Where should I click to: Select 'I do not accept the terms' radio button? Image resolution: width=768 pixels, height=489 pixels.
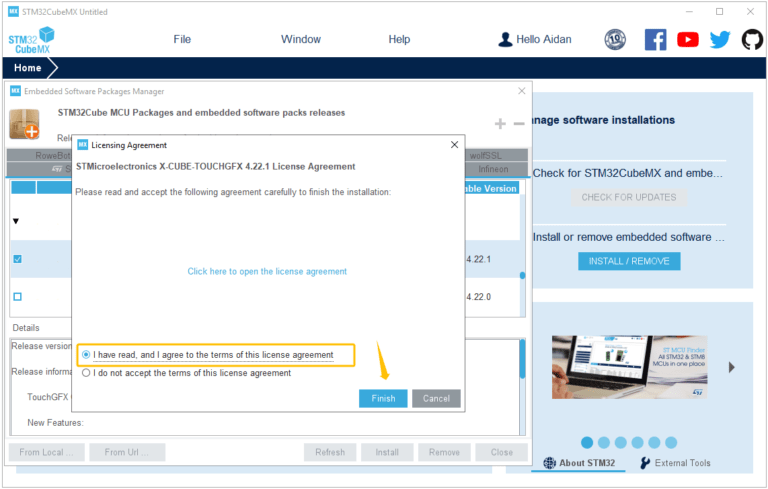pyautogui.click(x=86, y=373)
